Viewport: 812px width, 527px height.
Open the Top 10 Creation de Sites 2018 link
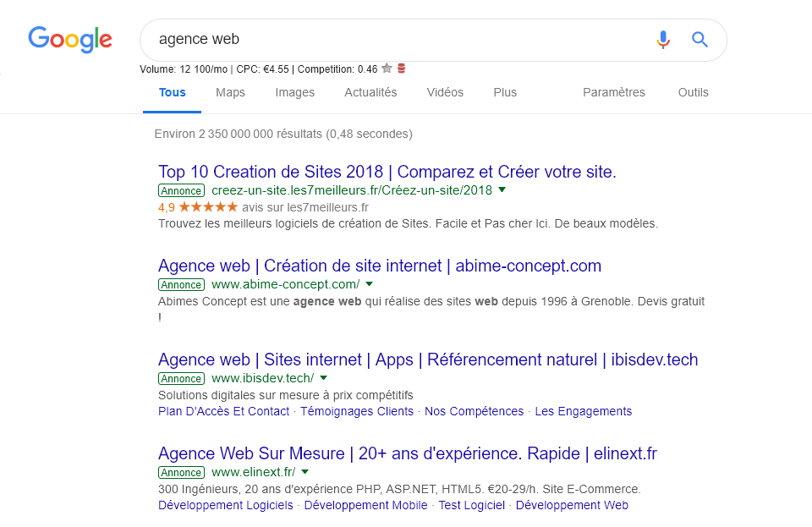coord(387,172)
